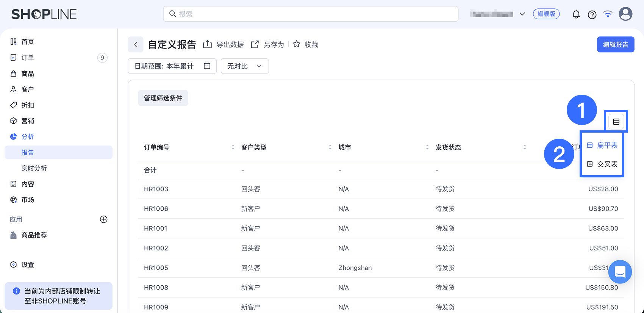Click the 搜索 search field

coord(311,14)
